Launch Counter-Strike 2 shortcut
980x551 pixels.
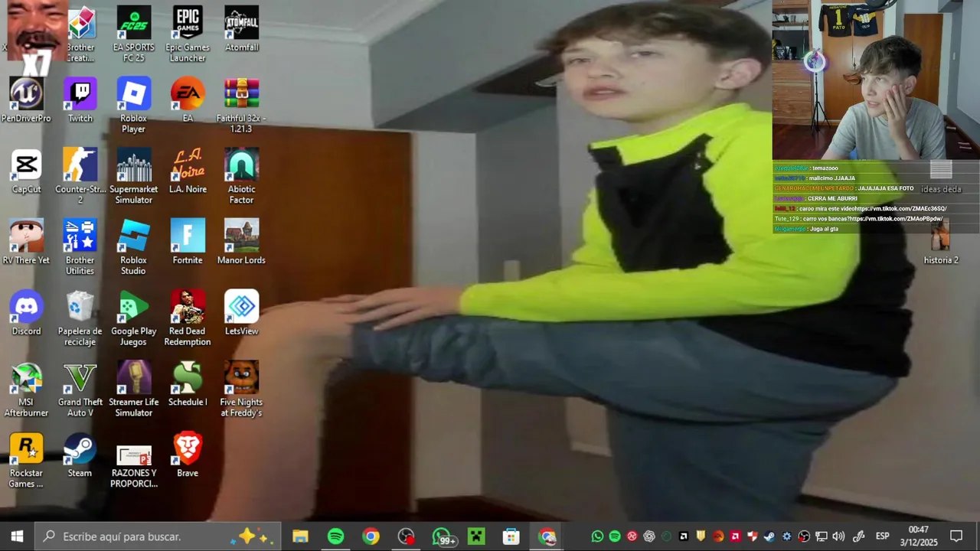pos(80,177)
